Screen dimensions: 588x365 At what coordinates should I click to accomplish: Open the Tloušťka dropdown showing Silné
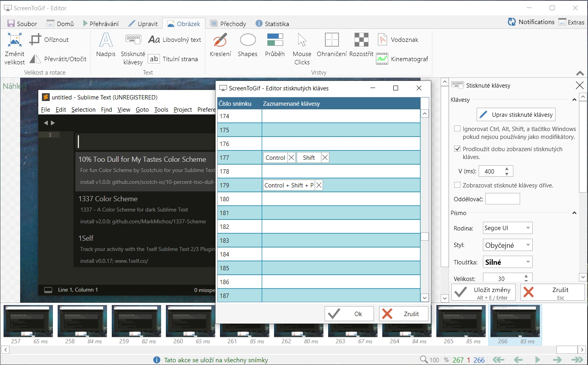tap(507, 262)
